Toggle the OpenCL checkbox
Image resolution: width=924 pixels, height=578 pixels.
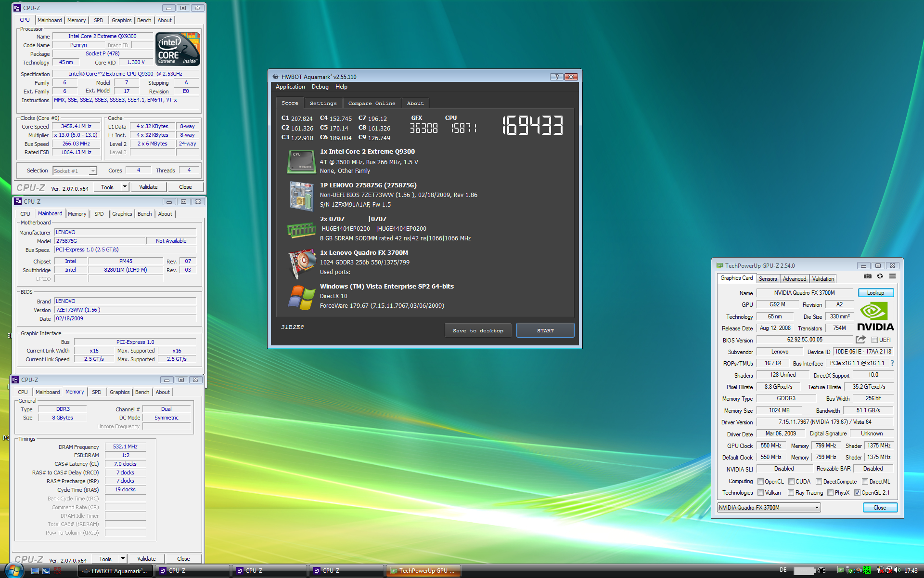coord(760,482)
